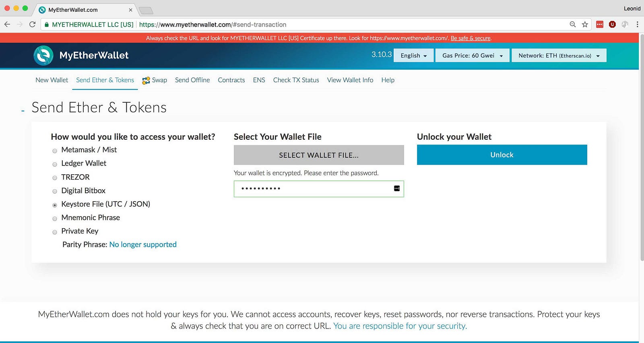Screen dimensions: 644x343
Task: Open the Swap tab
Action: 155,80
